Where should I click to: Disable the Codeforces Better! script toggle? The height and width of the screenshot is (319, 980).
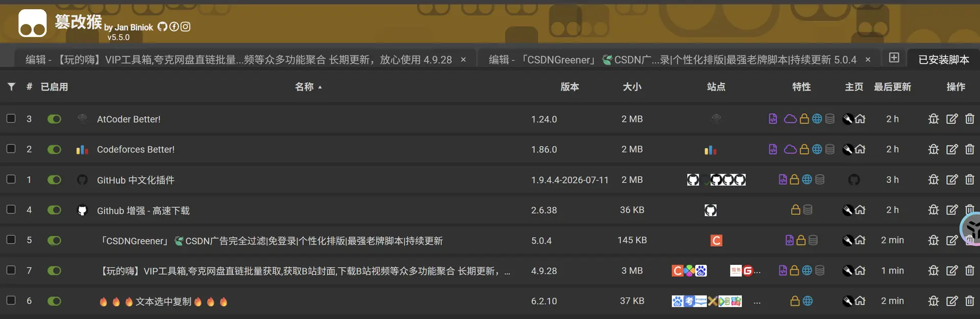(54, 149)
